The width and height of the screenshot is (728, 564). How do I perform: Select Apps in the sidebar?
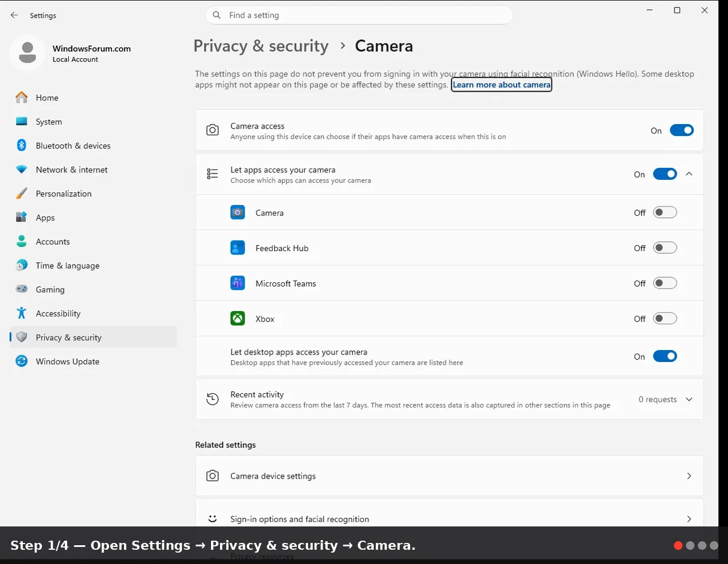[93, 217]
